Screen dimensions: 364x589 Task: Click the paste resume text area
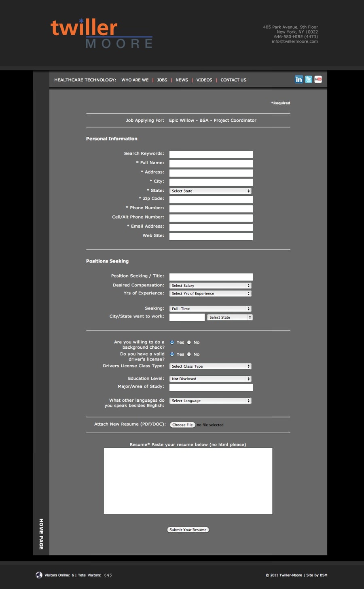click(188, 481)
